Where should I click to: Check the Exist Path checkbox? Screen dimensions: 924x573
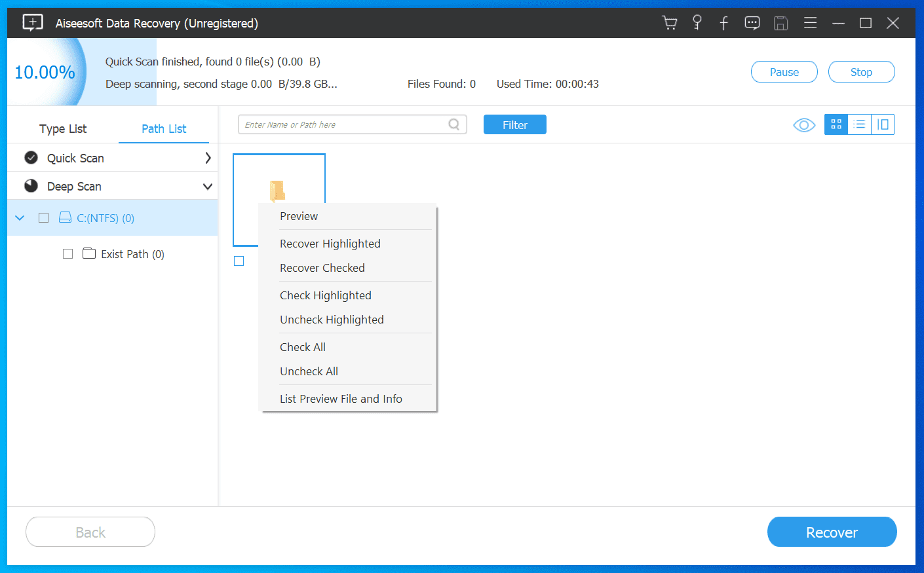pos(67,253)
